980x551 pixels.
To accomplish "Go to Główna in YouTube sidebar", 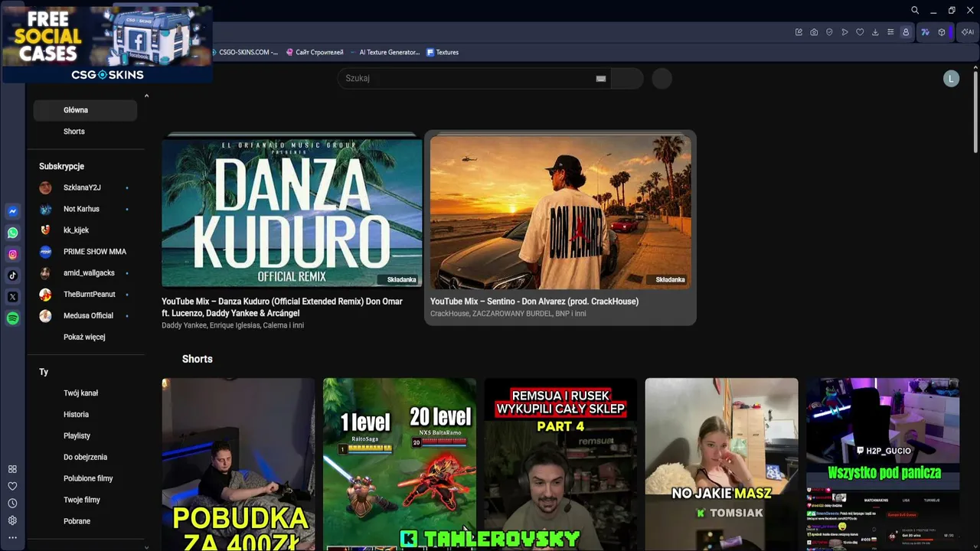I will [x=85, y=110].
